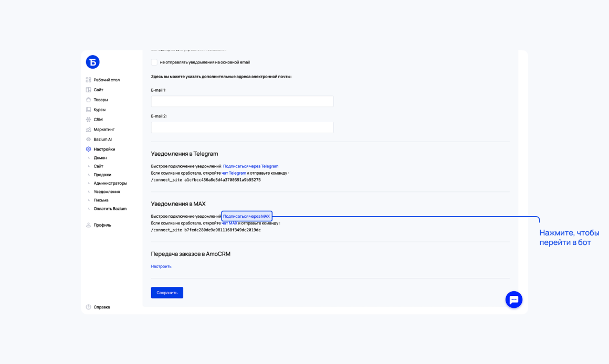Click the Bazium logo icon

click(x=92, y=62)
